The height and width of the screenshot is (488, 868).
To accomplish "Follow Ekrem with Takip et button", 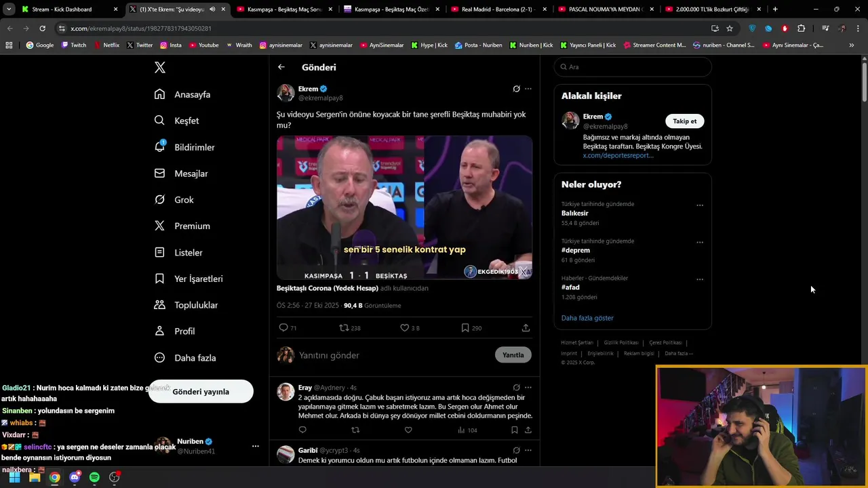I will (x=684, y=121).
